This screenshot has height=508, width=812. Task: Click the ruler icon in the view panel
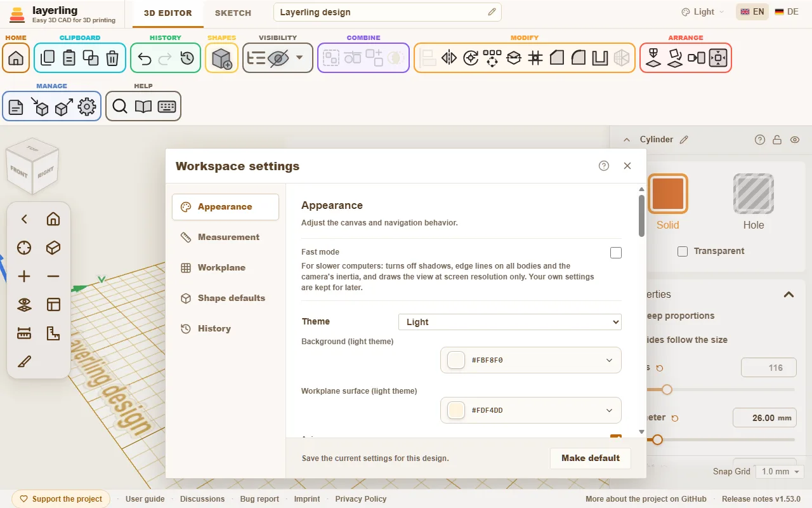click(x=24, y=333)
